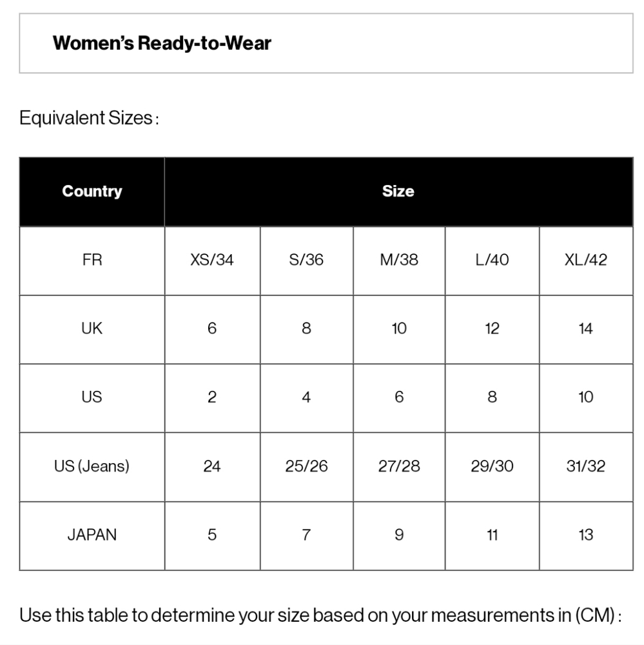644x645 pixels.
Task: Pick the XL/42 size cell
Action: 586,261
